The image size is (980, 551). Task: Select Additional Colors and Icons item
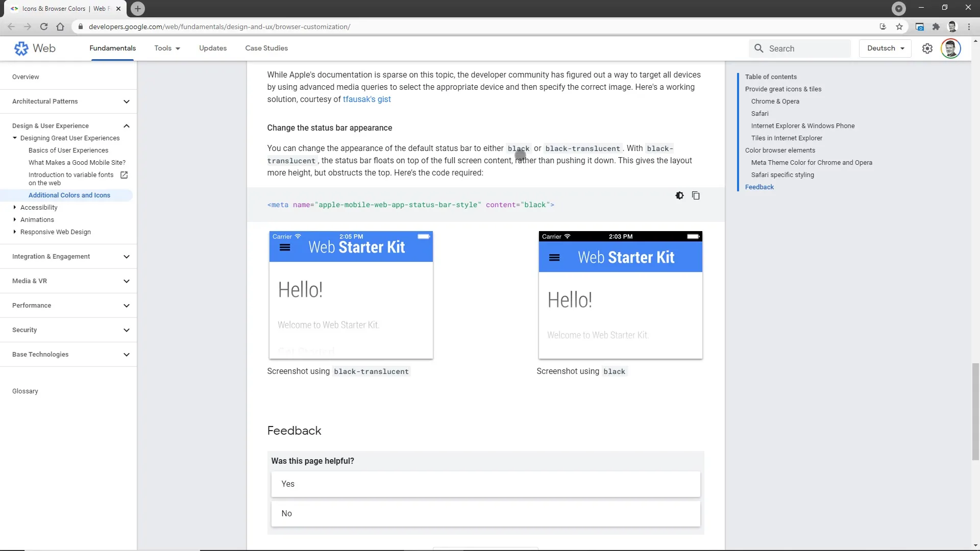(69, 195)
